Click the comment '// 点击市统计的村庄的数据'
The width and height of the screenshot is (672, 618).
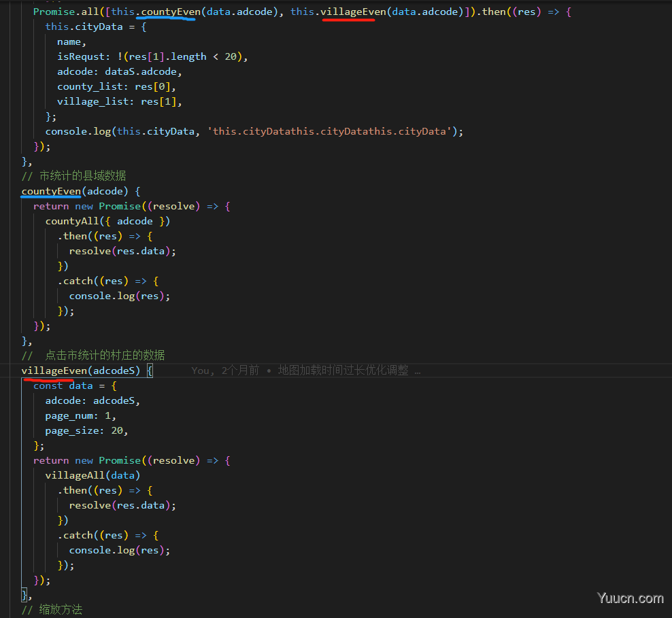[x=93, y=356]
